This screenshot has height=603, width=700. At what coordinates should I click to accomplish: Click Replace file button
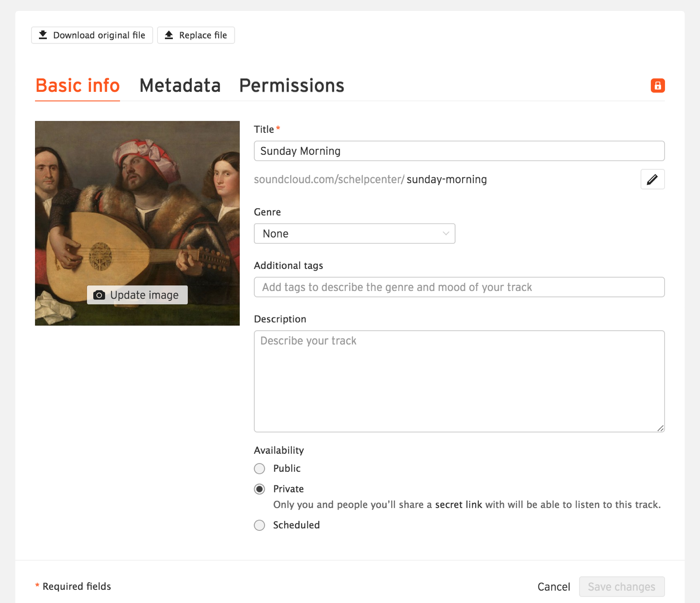pyautogui.click(x=196, y=35)
